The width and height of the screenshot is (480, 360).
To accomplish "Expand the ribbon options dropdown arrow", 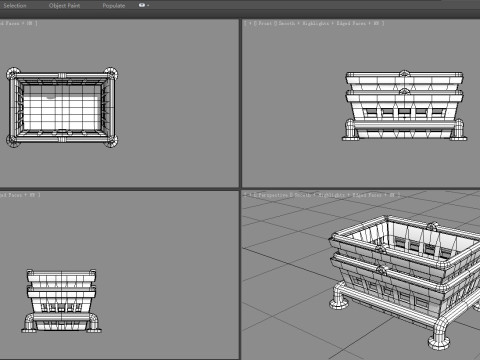I will (x=148, y=6).
